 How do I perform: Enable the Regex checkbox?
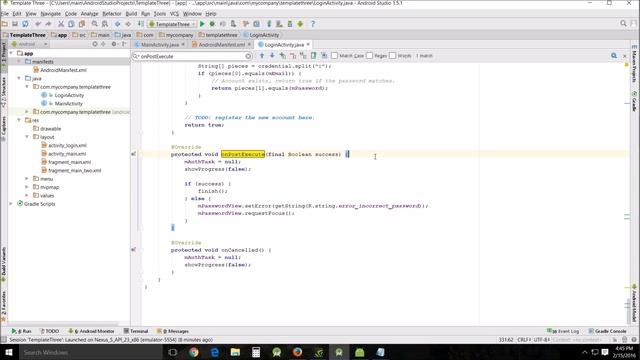[x=369, y=56]
